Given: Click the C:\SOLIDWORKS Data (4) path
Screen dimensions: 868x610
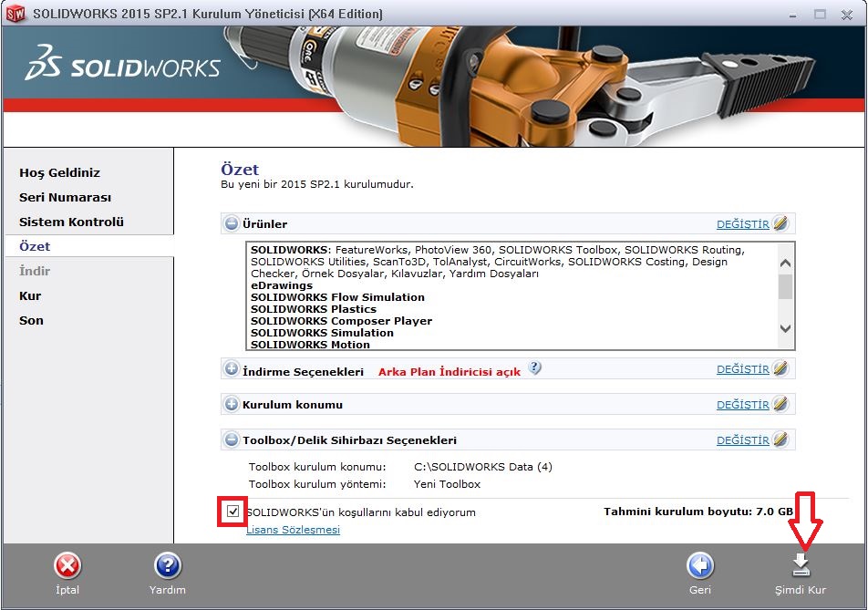Looking at the screenshot, I should click(483, 467).
